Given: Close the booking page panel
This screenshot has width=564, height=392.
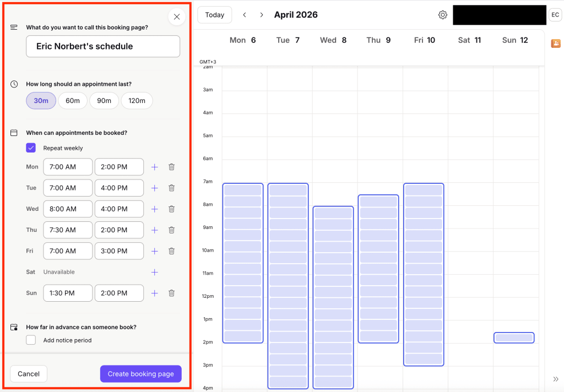Looking at the screenshot, I should coord(176,17).
